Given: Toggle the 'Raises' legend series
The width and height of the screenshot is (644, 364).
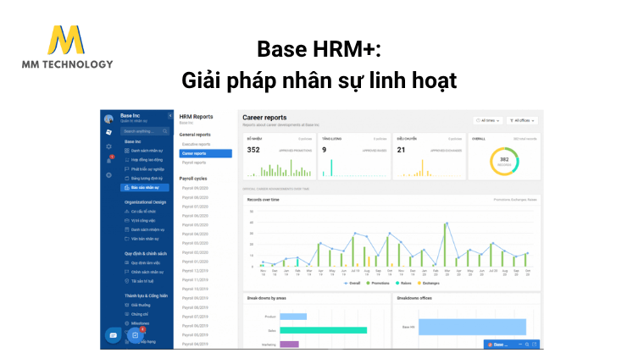Looking at the screenshot, I should click(x=403, y=283).
